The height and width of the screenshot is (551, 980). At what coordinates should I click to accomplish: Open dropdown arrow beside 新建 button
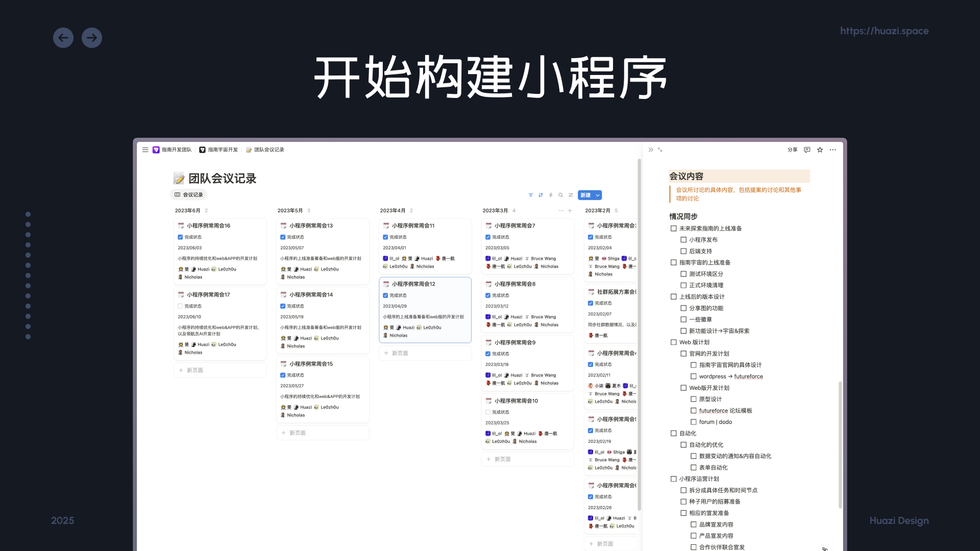[598, 195]
